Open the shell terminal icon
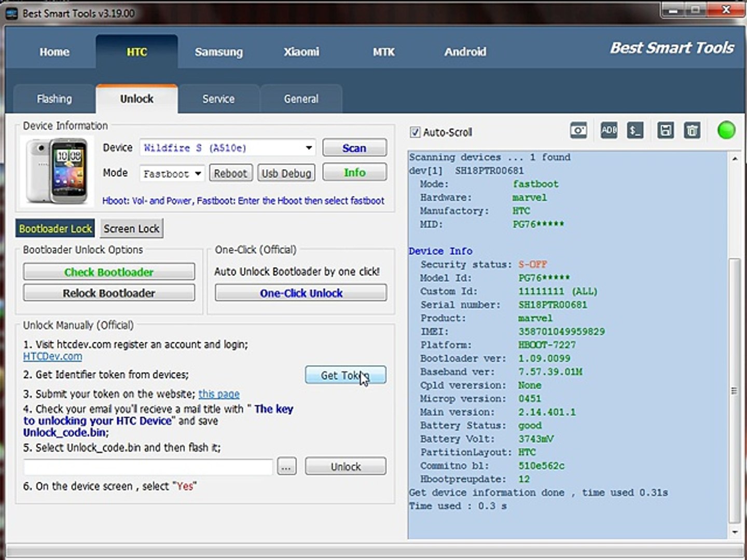The width and height of the screenshot is (747, 560). [x=635, y=131]
